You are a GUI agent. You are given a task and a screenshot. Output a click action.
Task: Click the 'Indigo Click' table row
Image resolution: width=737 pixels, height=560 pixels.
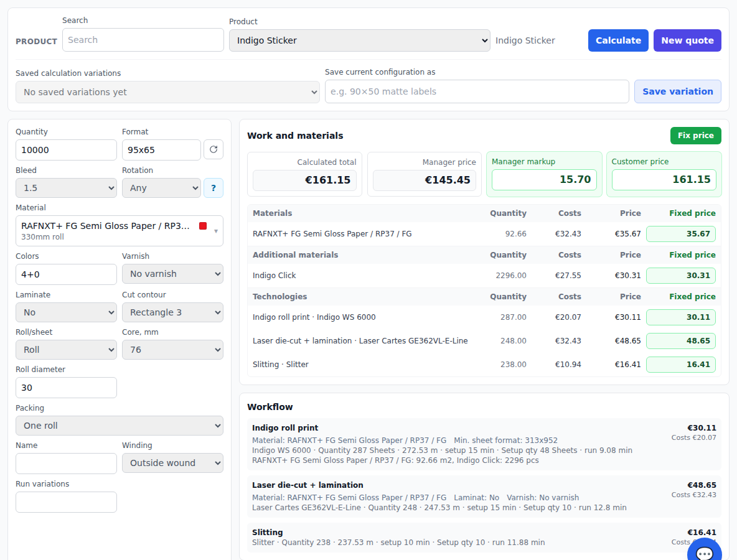(484, 275)
